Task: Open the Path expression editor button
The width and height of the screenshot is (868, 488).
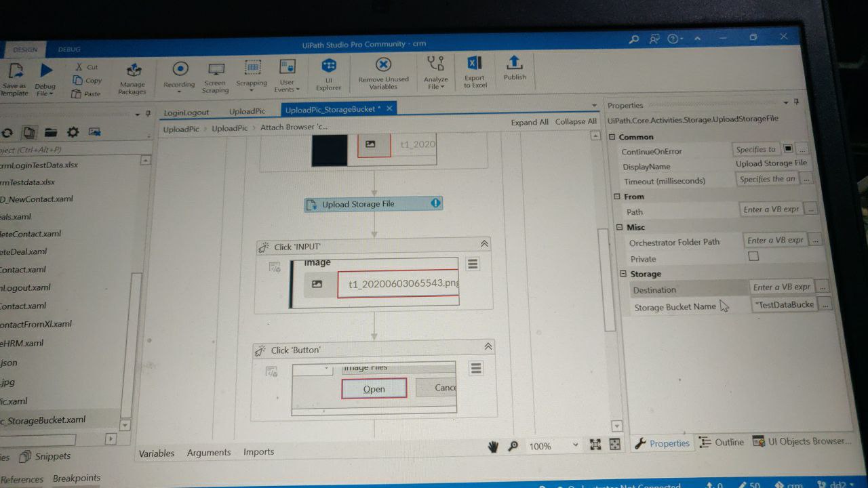Action: pyautogui.click(x=811, y=209)
